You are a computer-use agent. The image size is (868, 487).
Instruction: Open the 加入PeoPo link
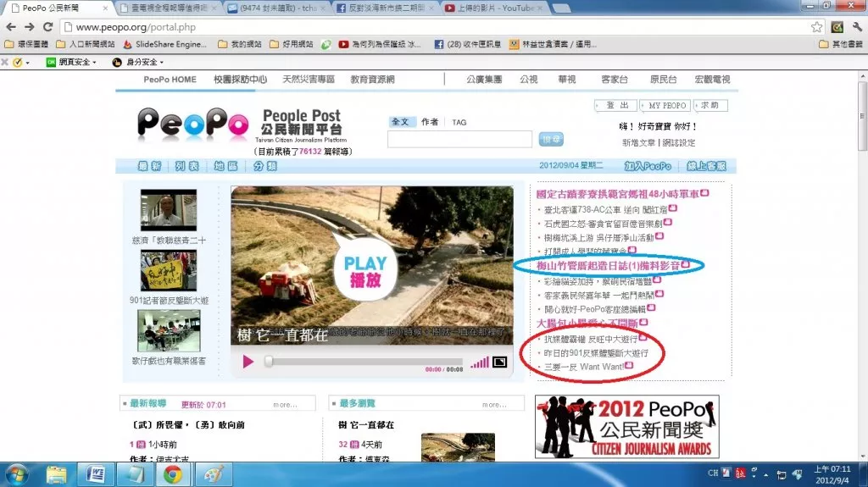tap(648, 166)
